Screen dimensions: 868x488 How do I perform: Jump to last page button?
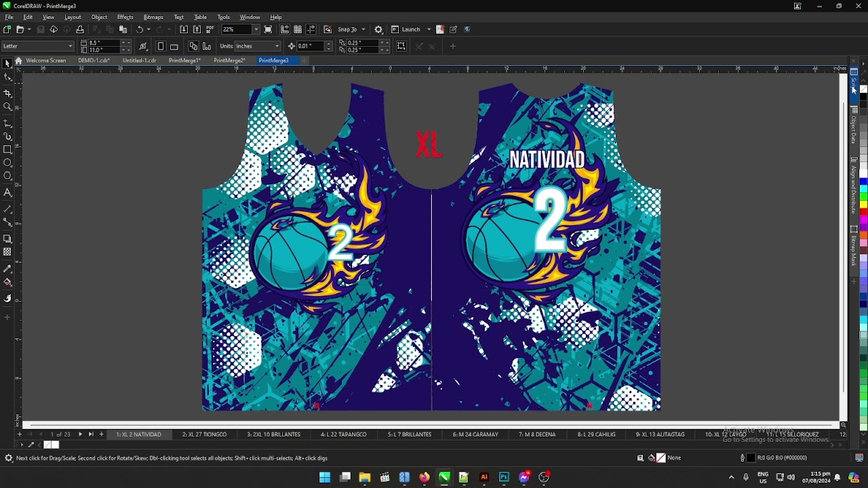tap(91, 434)
